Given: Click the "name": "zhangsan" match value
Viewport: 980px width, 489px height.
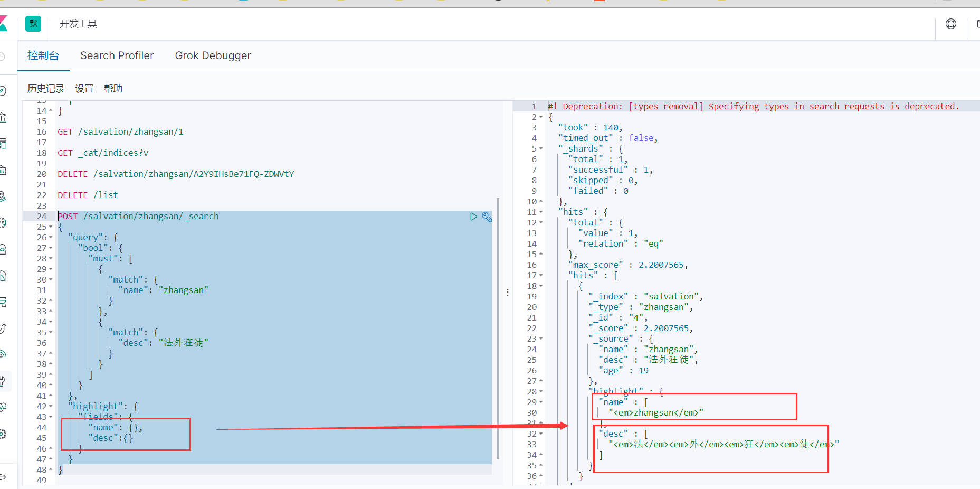Looking at the screenshot, I should (x=164, y=290).
